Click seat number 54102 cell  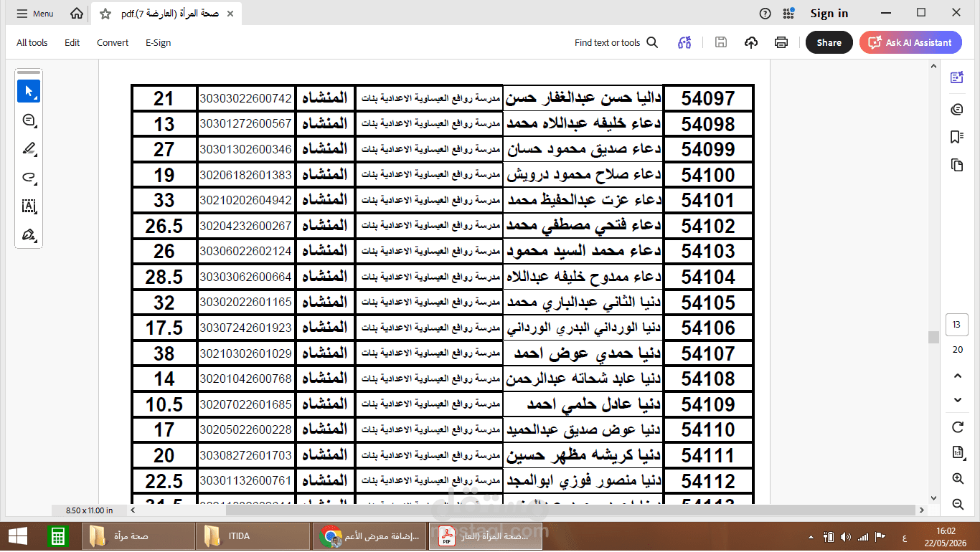point(708,226)
